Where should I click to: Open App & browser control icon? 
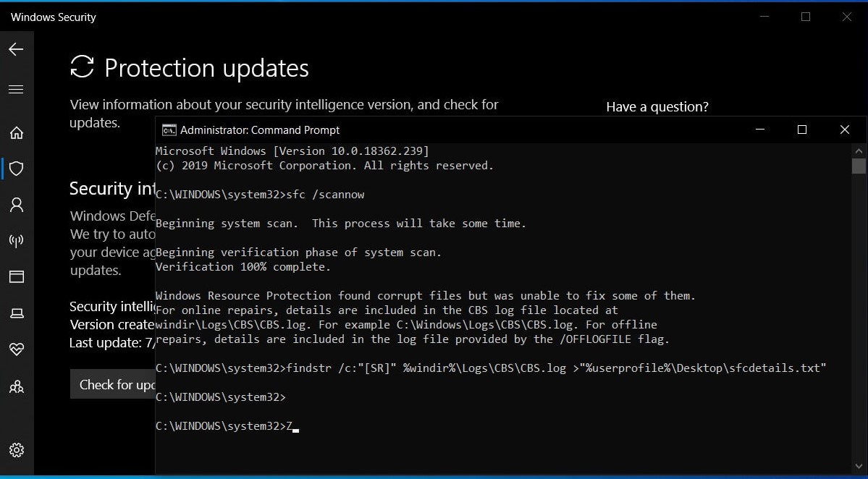[17, 276]
